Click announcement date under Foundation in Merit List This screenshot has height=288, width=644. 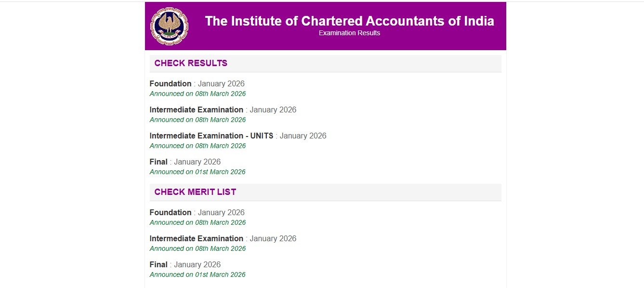(x=197, y=222)
